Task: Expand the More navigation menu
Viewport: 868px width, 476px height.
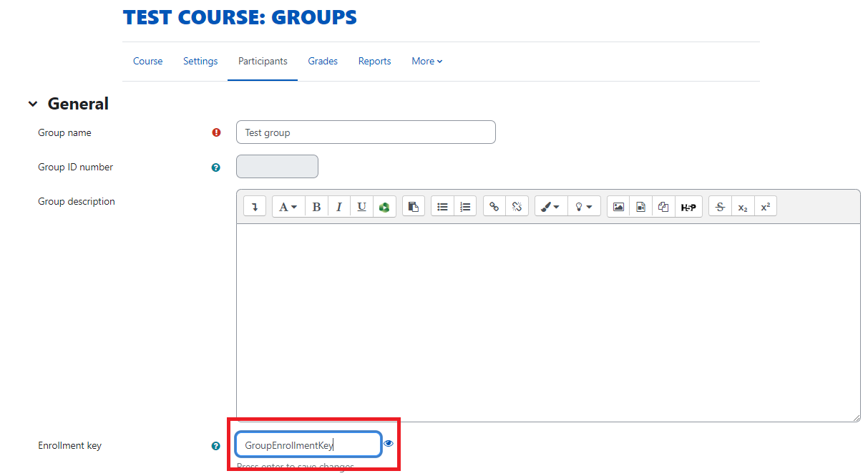Action: tap(426, 61)
